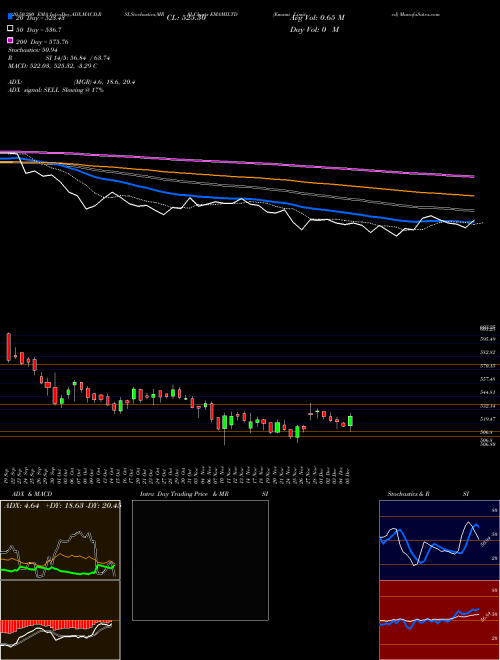Screen dimensions: 500x660
Task: Click the 532.14 price axis label
Action: [489, 406]
